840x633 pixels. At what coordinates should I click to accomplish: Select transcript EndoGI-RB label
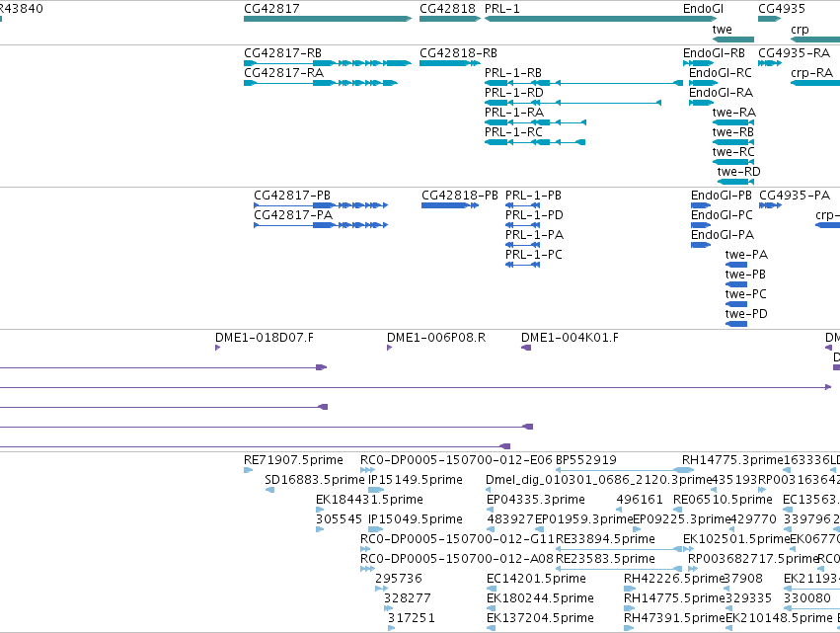(x=714, y=53)
